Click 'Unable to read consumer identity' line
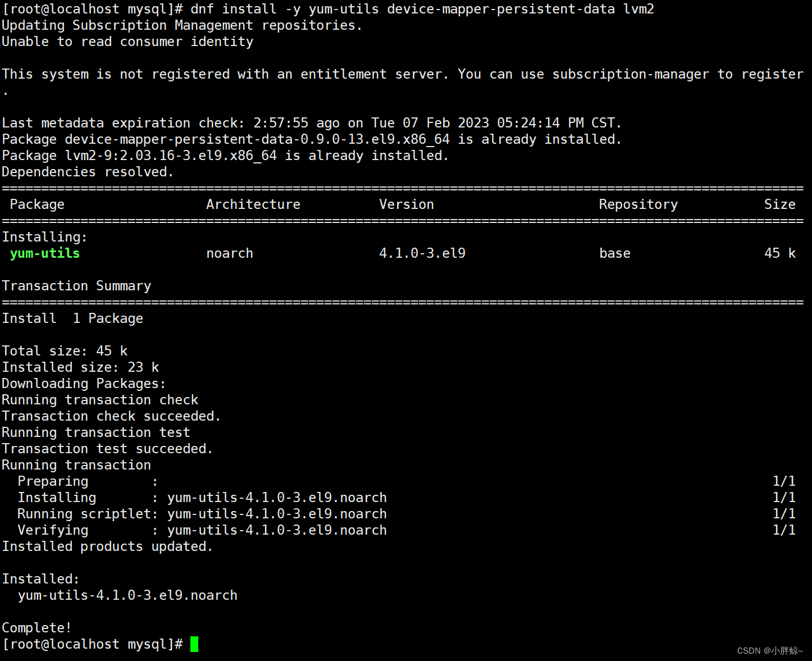The width and height of the screenshot is (812, 661). (x=127, y=42)
